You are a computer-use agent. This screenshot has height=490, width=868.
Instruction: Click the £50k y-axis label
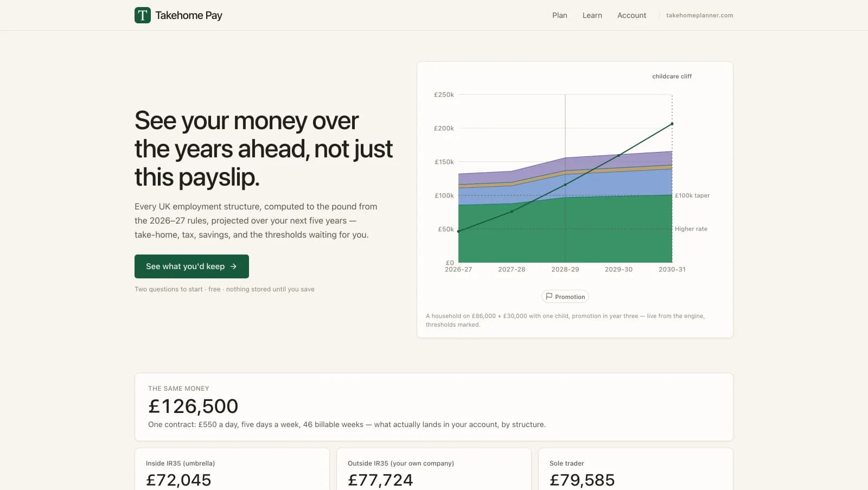[x=446, y=229]
